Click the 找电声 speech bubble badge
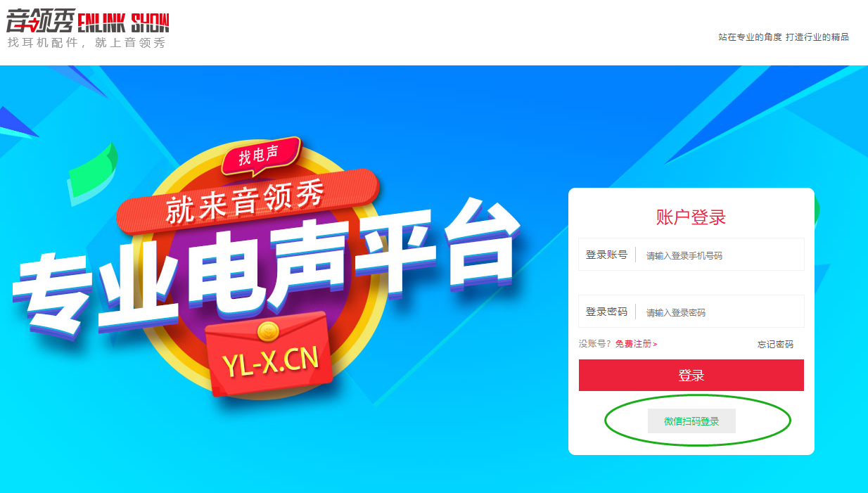Image resolution: width=868 pixels, height=493 pixels. click(x=260, y=155)
